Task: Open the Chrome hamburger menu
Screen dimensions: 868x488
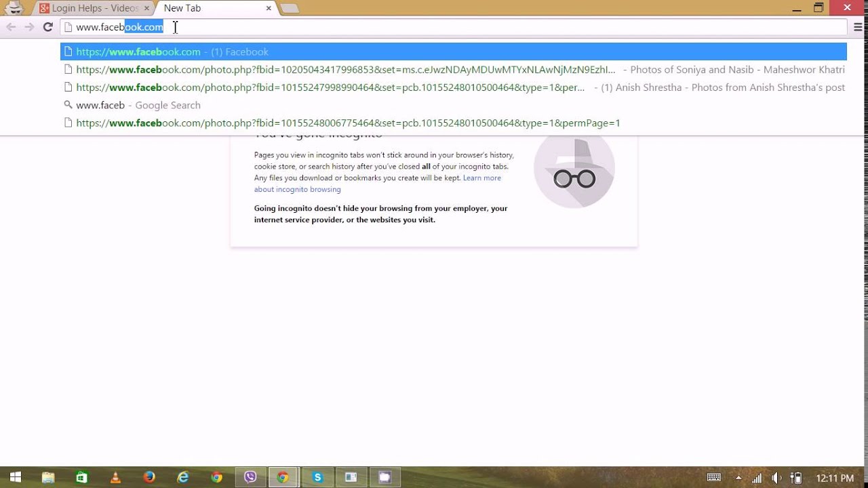Action: pos(858,27)
